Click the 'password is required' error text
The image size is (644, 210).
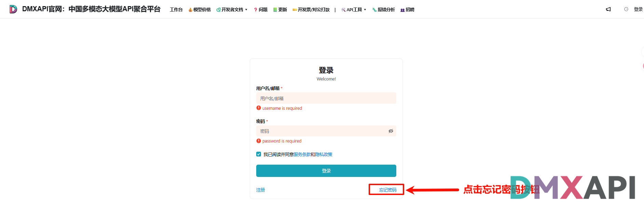click(x=282, y=141)
